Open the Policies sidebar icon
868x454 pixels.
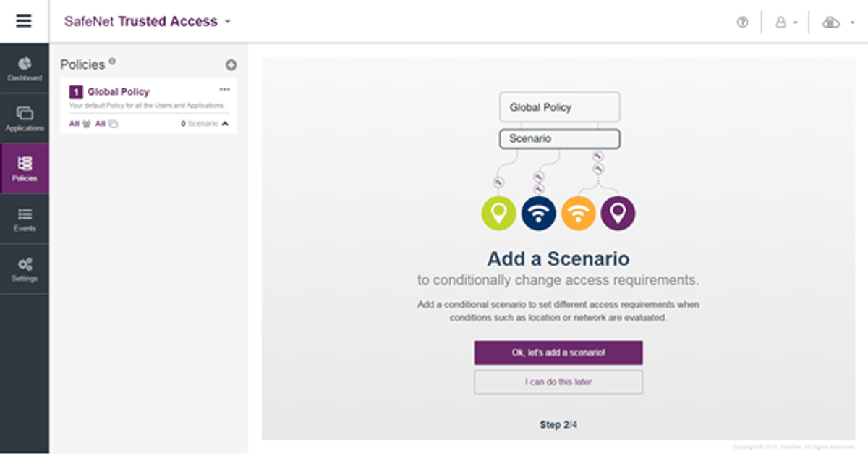tap(25, 167)
